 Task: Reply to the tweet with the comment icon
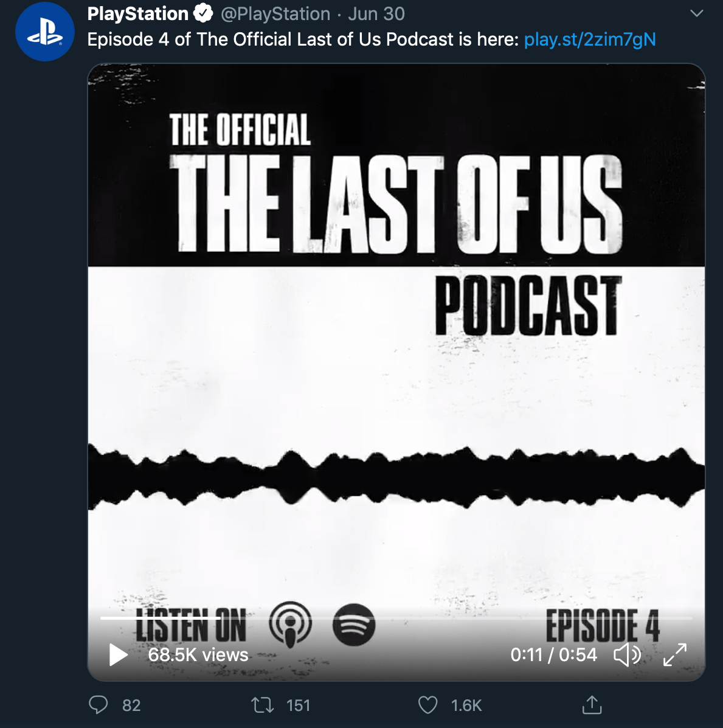[x=99, y=705]
